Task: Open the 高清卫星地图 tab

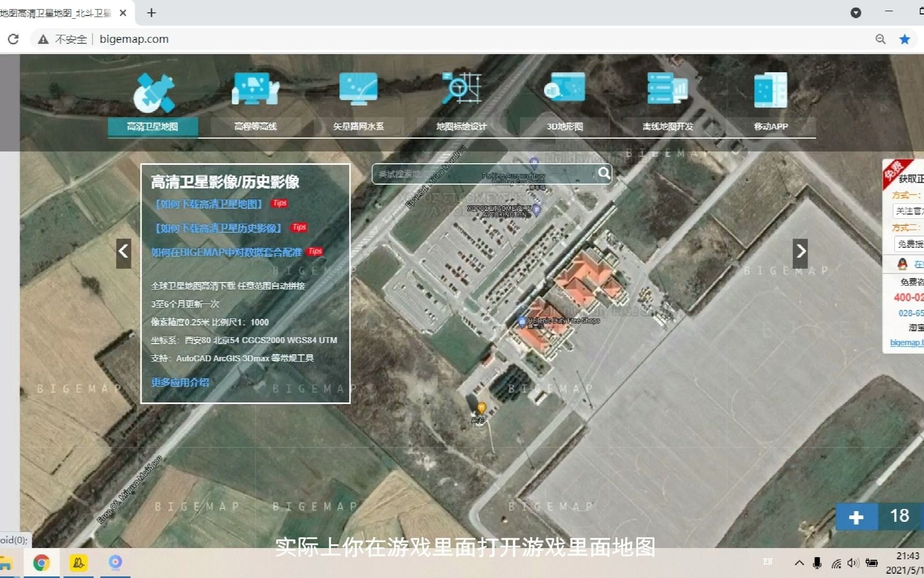Action: pyautogui.click(x=153, y=127)
